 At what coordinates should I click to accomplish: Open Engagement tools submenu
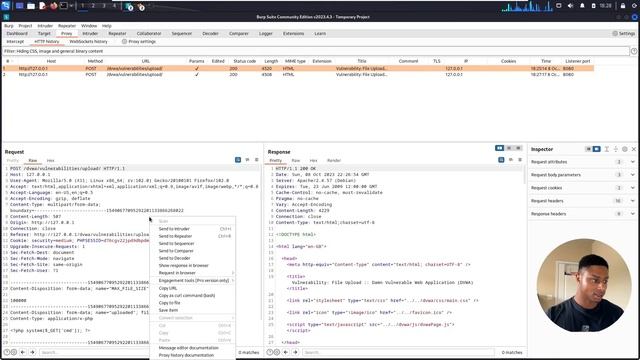pyautogui.click(x=193, y=281)
